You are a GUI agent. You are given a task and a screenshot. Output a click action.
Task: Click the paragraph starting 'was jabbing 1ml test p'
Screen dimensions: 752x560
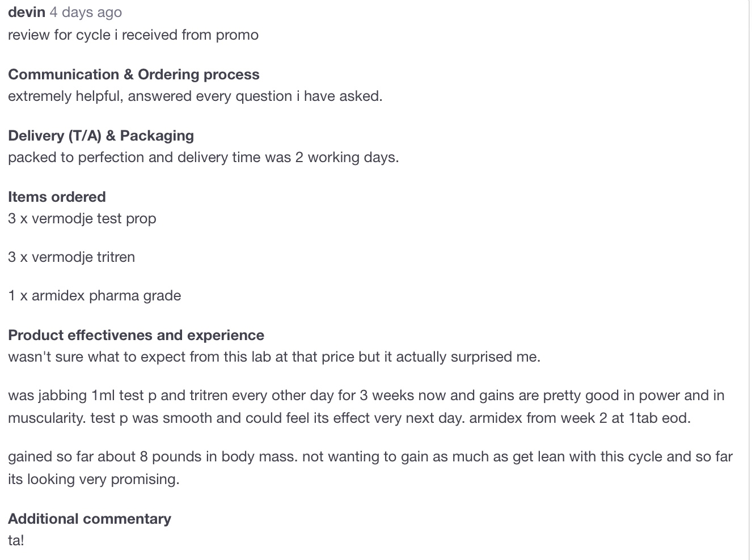366,407
